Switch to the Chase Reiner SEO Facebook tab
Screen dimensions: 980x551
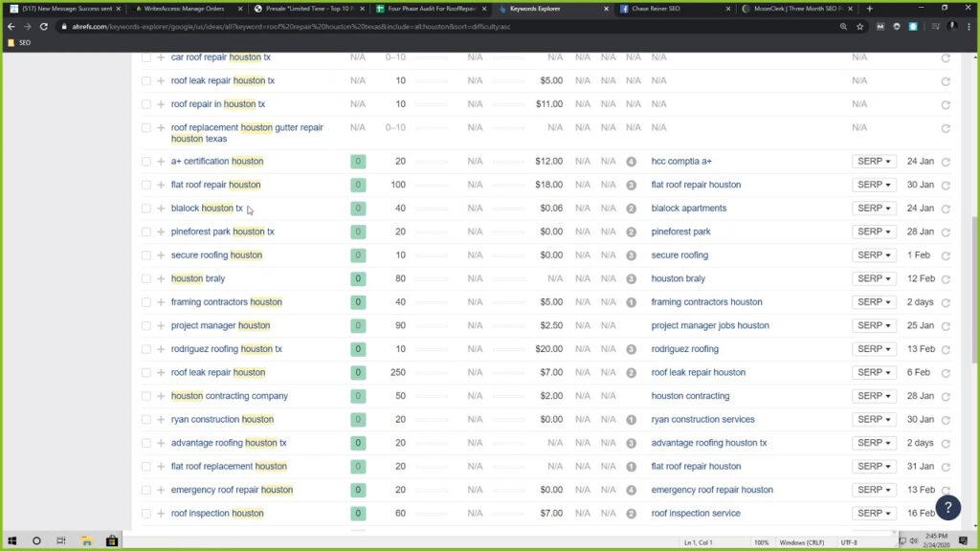674,9
